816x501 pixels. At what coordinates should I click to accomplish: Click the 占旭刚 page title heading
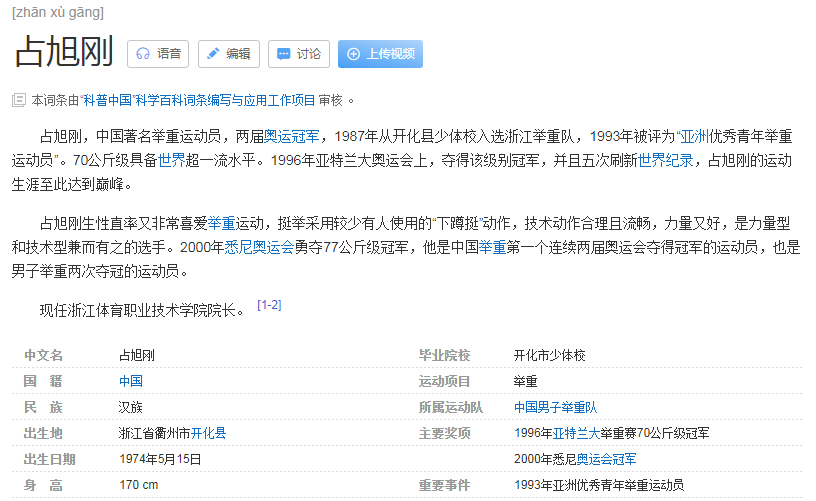[x=63, y=52]
